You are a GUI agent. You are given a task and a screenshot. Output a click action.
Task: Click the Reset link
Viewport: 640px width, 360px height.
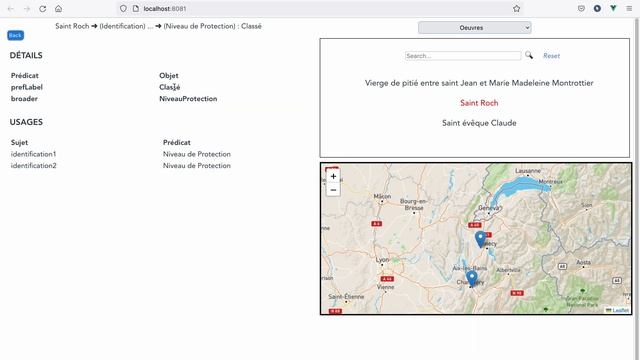(551, 56)
